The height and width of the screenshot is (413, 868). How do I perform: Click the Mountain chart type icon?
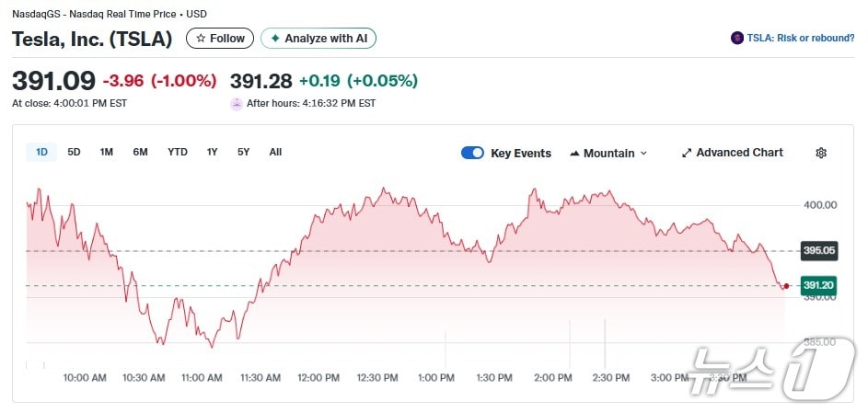tap(574, 154)
